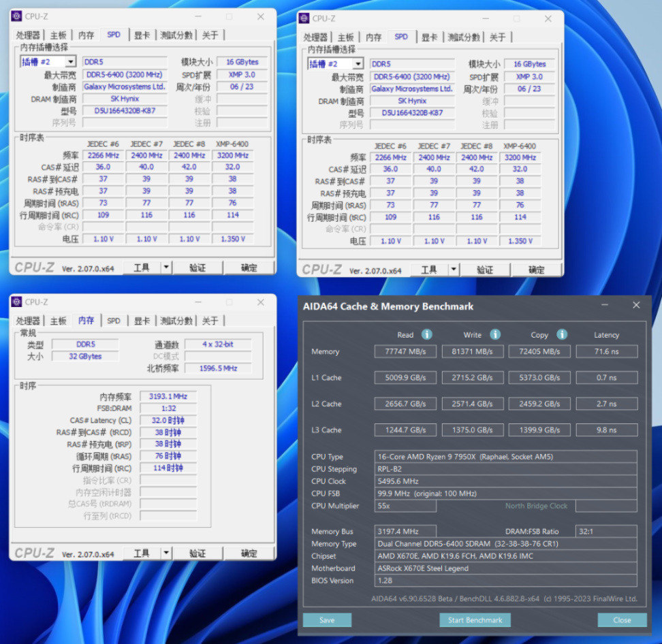Click Motherboard field ASRock X670E Steel Legend
This screenshot has width=662, height=644.
pyautogui.click(x=506, y=568)
